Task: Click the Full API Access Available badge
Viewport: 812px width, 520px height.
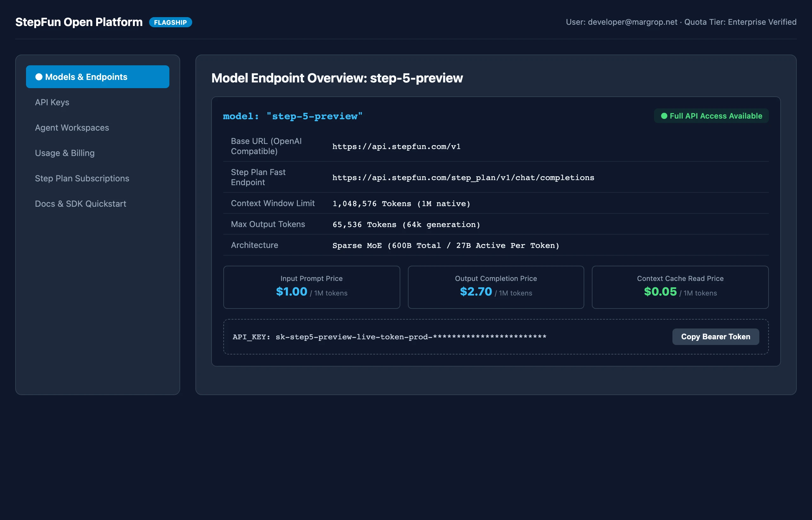Action: tap(711, 116)
